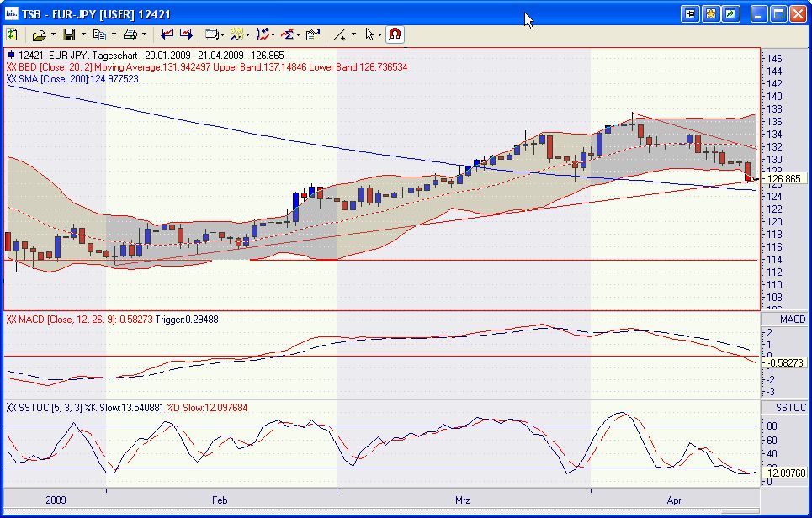
Task: Click the current price marker 126.865
Action: 783,179
